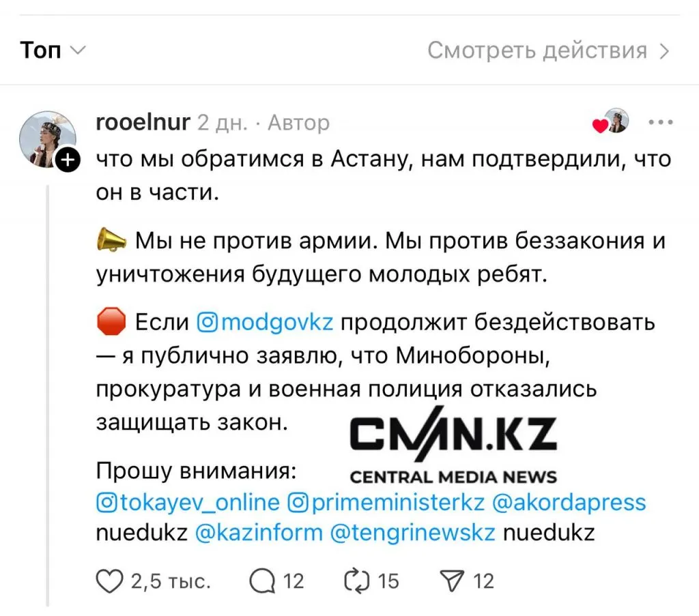This screenshot has width=699, height=616.
Task: Open the @tengrinewskz mention
Action: 412,533
